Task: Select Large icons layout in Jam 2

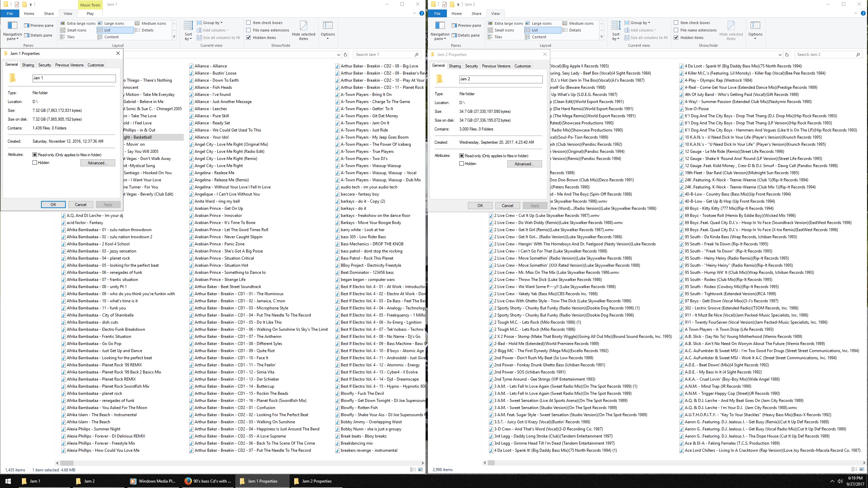Action: 538,23
